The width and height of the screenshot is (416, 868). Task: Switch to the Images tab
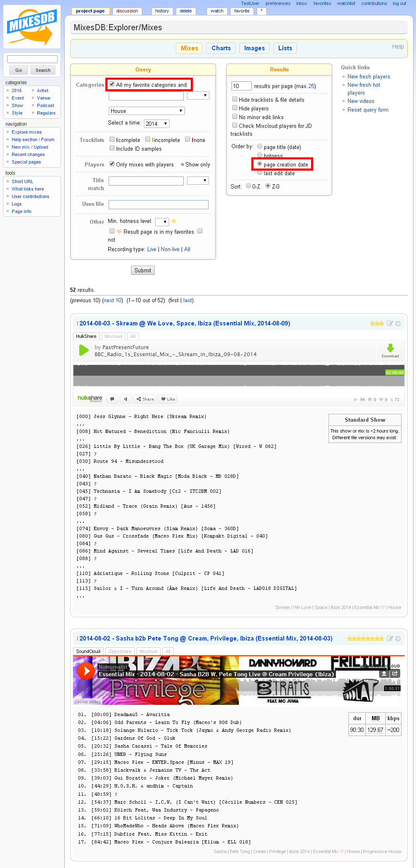[254, 48]
